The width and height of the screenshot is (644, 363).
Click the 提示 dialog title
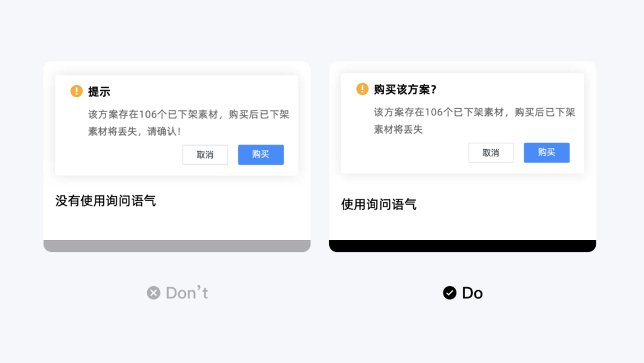pyautogui.click(x=99, y=91)
